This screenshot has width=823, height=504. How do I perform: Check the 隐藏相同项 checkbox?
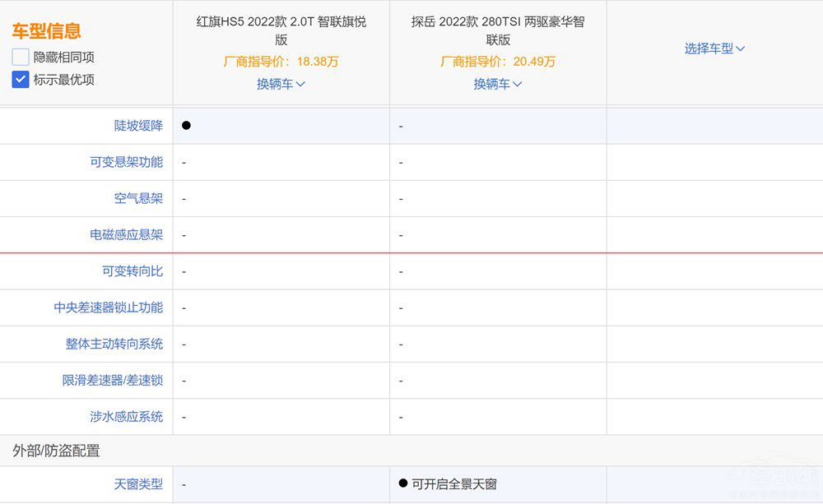(21, 58)
